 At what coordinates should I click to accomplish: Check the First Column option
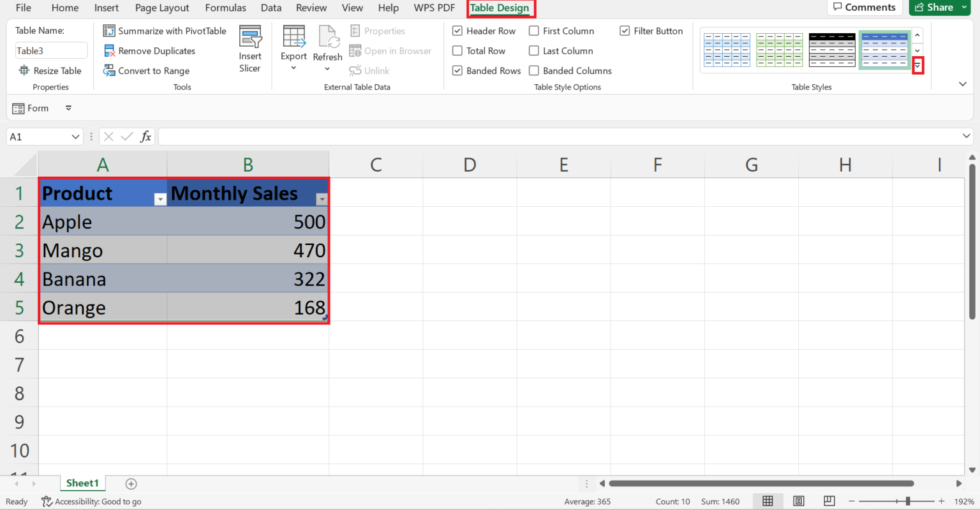click(x=534, y=30)
